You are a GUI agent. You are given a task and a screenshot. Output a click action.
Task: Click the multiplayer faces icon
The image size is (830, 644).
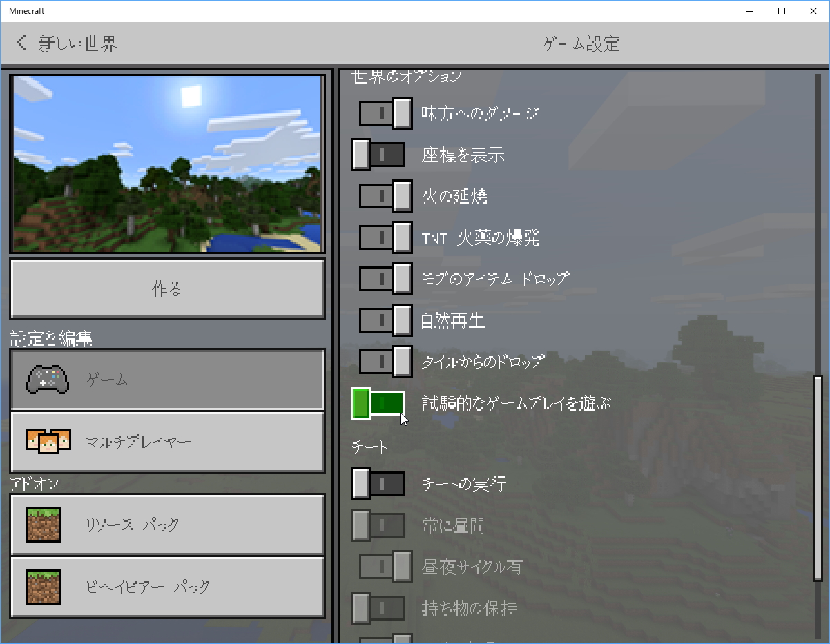(x=48, y=442)
